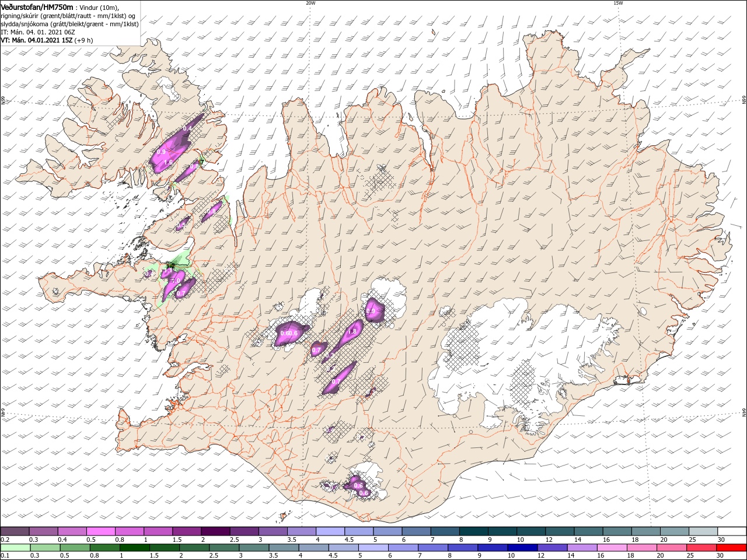Image resolution: width=747 pixels, height=560 pixels.
Task: Click the 15W longitude label
Action: coord(618,3)
